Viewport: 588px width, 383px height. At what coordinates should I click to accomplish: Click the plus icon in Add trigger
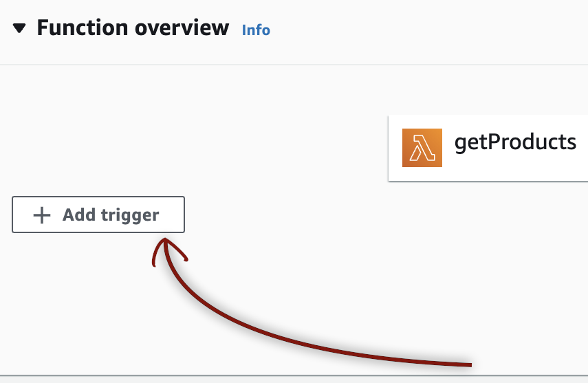[42, 215]
